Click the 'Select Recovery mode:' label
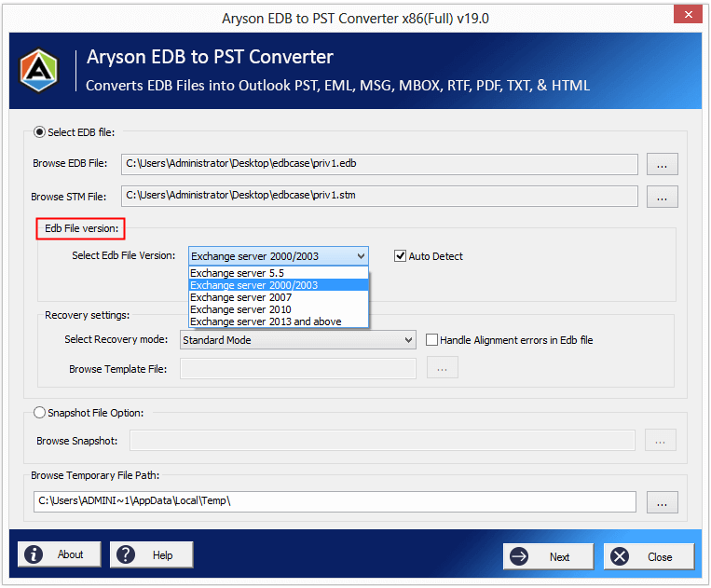 point(116,339)
